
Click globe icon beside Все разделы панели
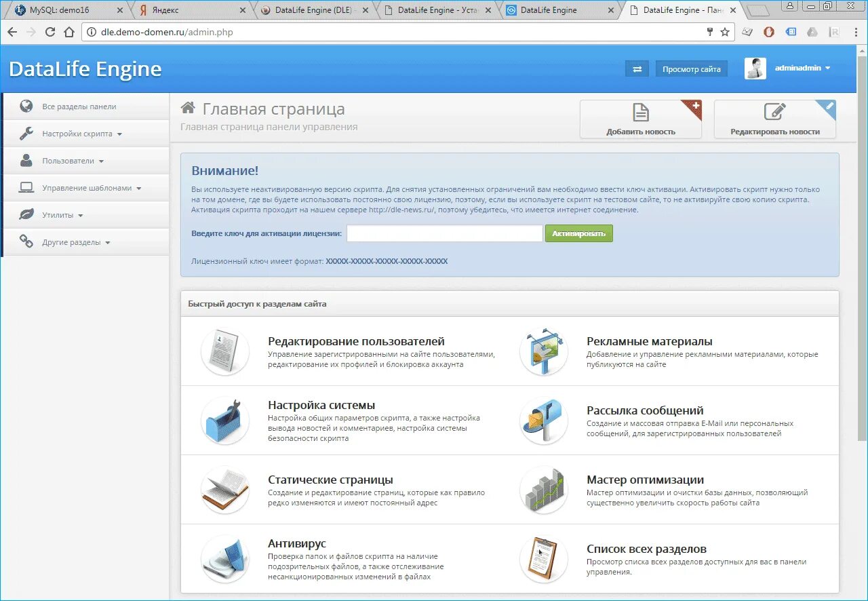pyautogui.click(x=26, y=106)
